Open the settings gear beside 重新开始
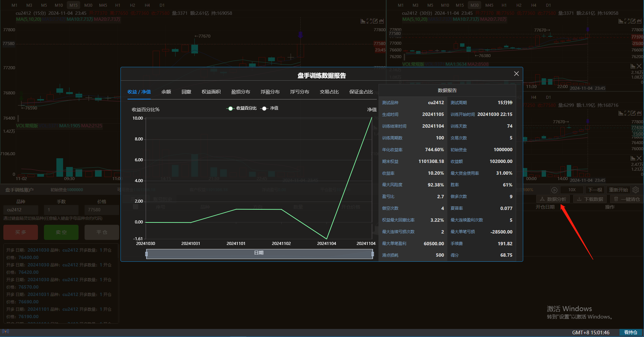The height and width of the screenshot is (337, 644). 636,190
